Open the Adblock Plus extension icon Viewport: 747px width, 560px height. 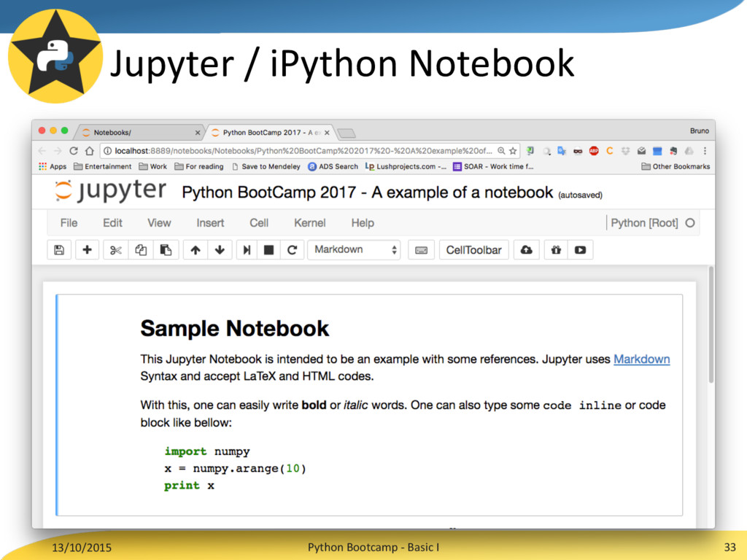[x=594, y=151]
